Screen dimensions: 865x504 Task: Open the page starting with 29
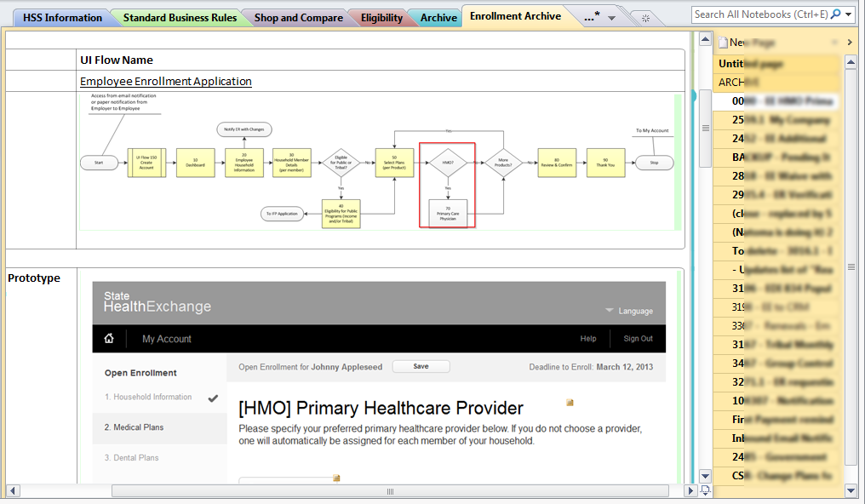tap(776, 195)
